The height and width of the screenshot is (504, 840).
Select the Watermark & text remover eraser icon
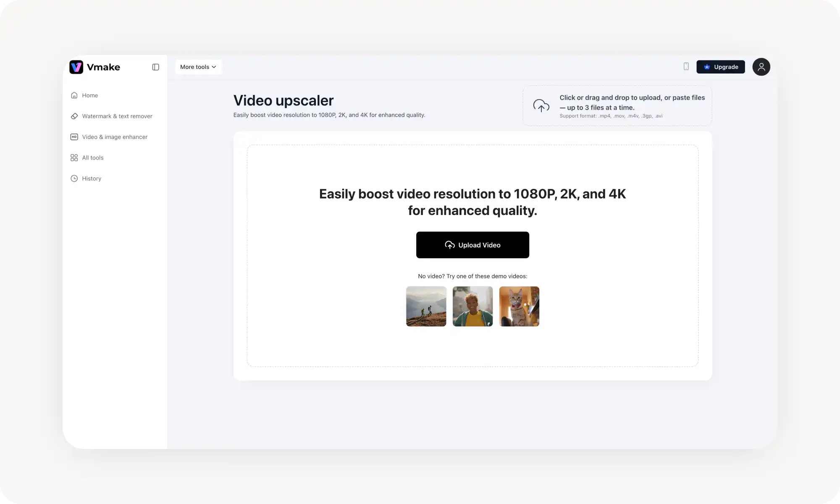click(x=74, y=116)
